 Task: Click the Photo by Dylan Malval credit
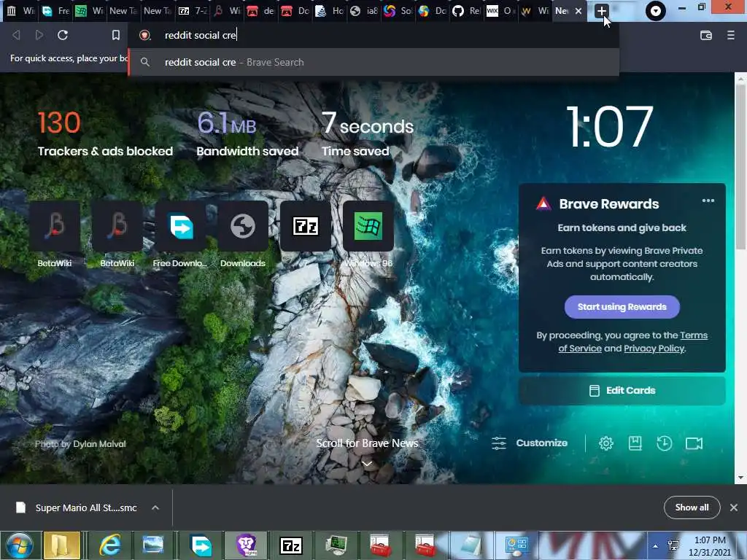pyautogui.click(x=80, y=444)
